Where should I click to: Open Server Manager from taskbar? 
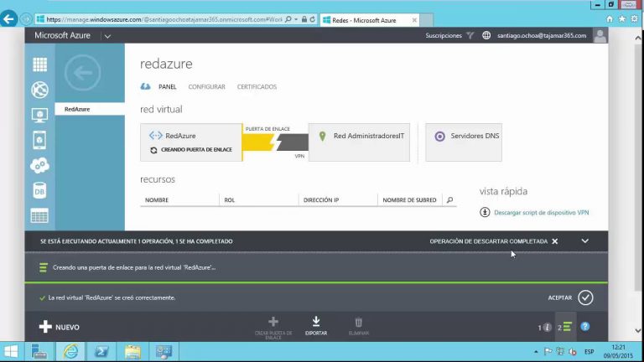click(39, 351)
